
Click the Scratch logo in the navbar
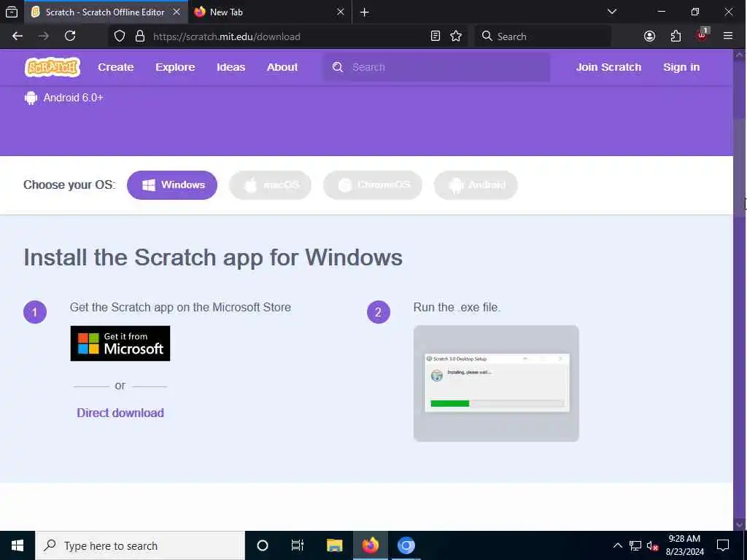(53, 67)
